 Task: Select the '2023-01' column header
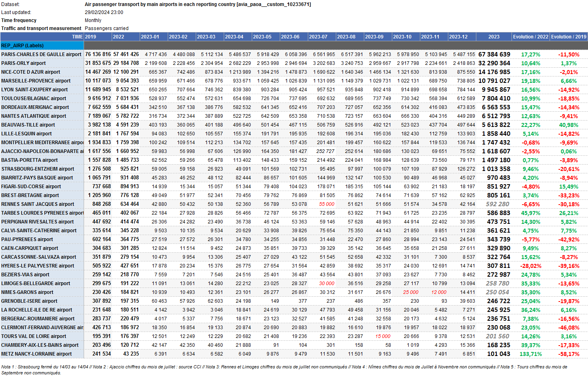click(154, 36)
